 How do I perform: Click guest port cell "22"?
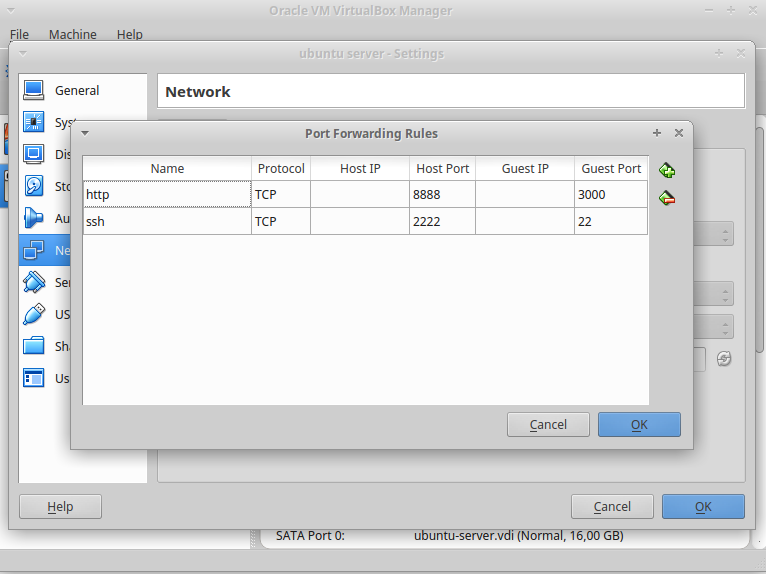tap(611, 221)
